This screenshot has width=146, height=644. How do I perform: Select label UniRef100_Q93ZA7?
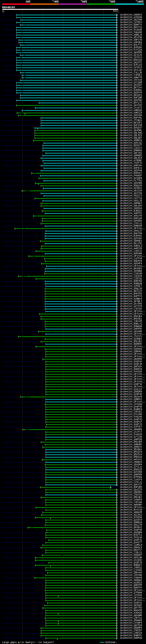pyautogui.click(x=131, y=85)
